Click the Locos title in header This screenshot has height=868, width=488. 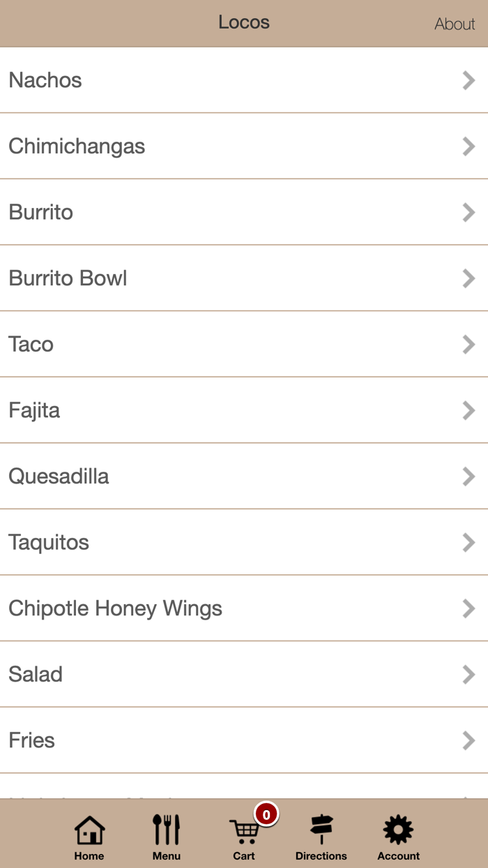244,22
